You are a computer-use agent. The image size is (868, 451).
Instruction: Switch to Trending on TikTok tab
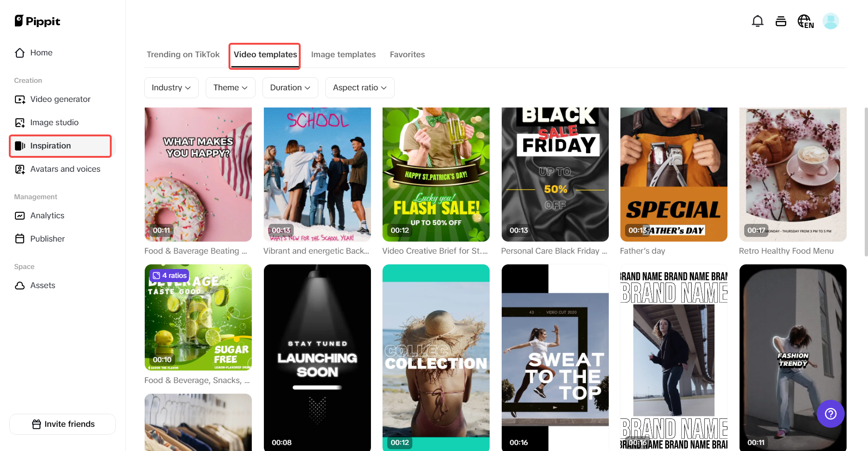click(183, 54)
